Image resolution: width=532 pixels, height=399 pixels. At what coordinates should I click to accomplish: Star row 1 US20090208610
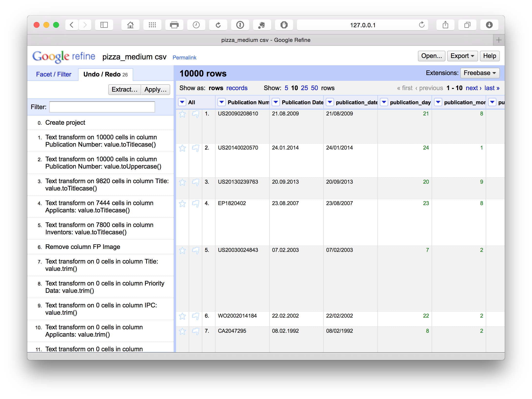coord(182,114)
